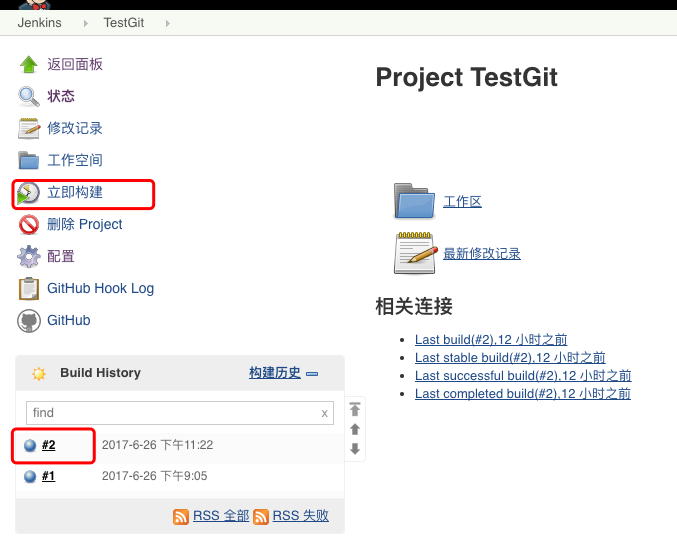Click the single up arrow beside build history
This screenshot has height=557, width=677.
point(355,429)
